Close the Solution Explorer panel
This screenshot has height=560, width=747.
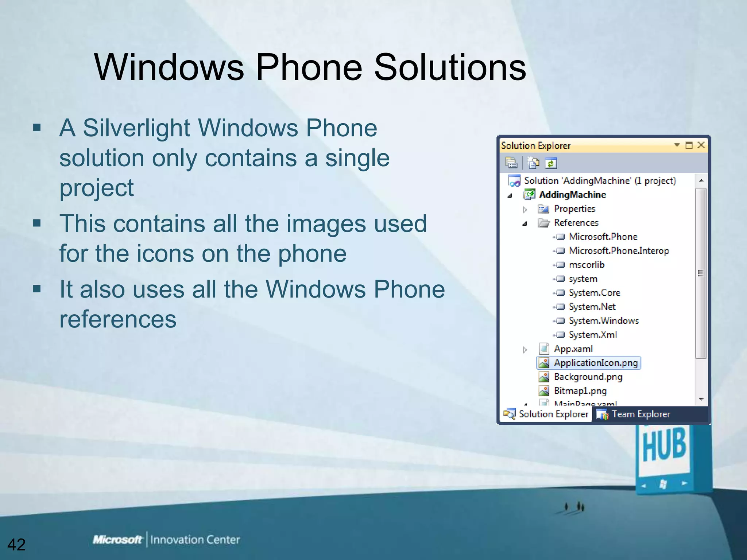point(701,145)
